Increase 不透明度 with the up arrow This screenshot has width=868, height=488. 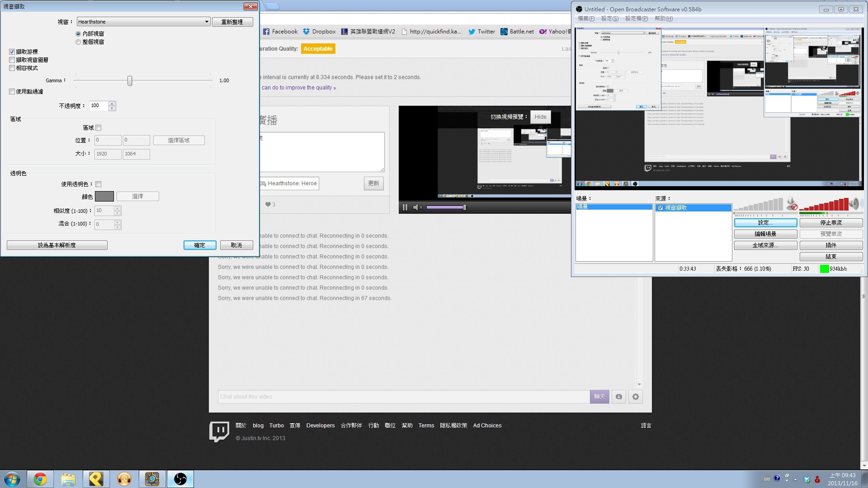click(112, 103)
